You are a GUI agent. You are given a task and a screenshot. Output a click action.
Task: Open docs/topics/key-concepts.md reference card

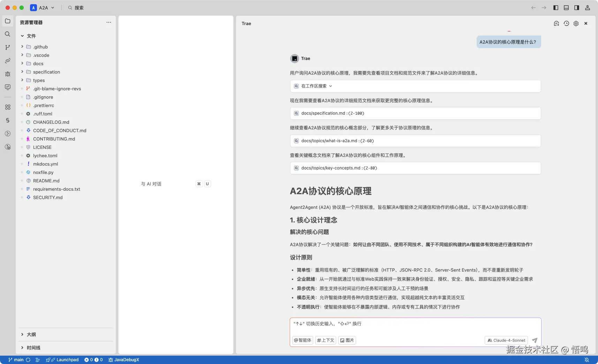(415, 168)
